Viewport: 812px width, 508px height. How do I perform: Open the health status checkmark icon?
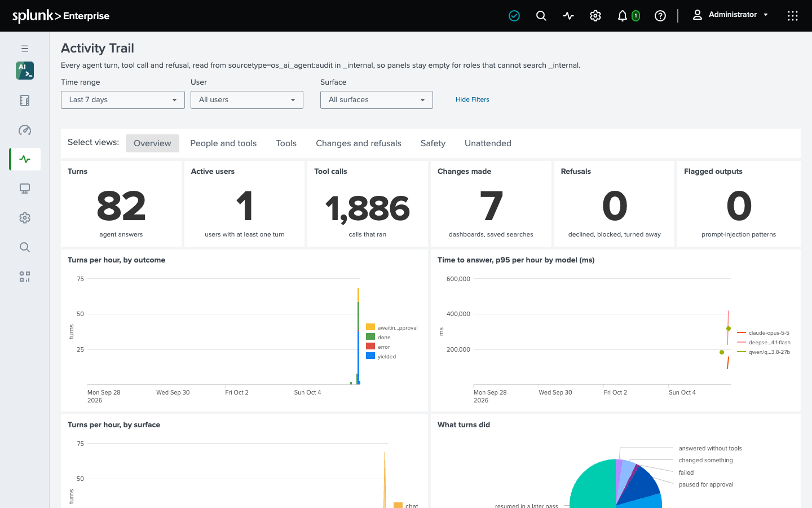pyautogui.click(x=514, y=16)
